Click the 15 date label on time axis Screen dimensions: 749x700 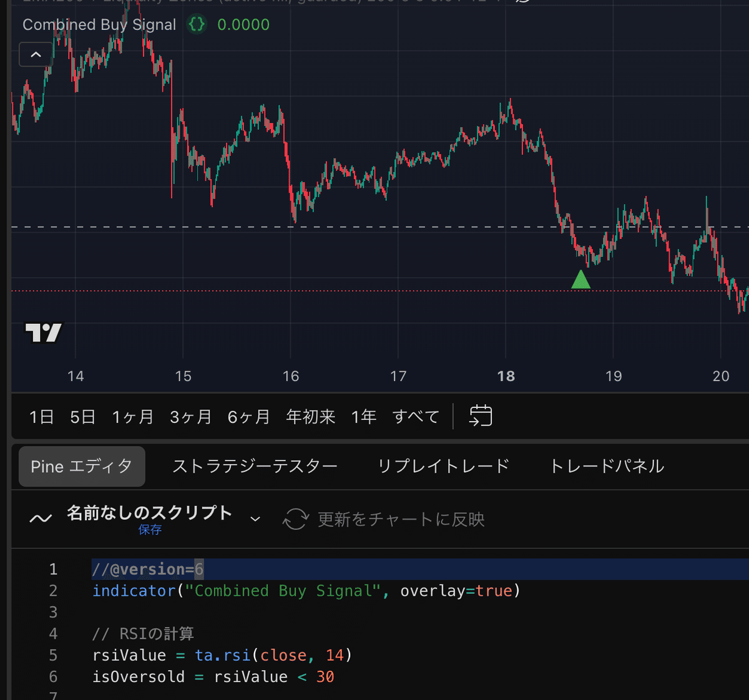(183, 376)
